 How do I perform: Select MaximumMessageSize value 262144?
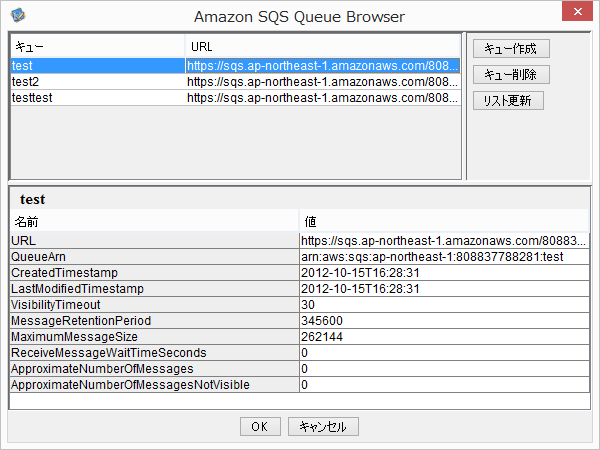tap(444, 337)
